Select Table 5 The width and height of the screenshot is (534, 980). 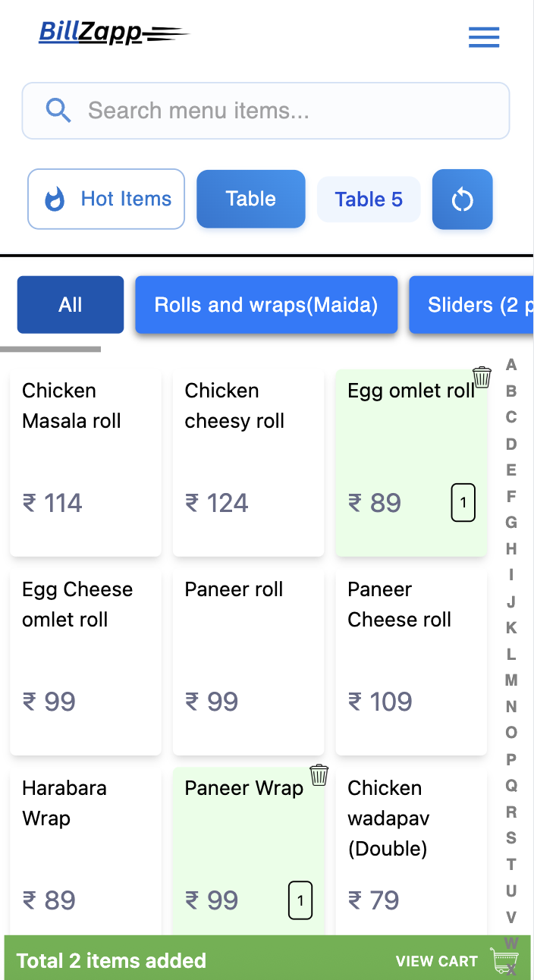369,199
